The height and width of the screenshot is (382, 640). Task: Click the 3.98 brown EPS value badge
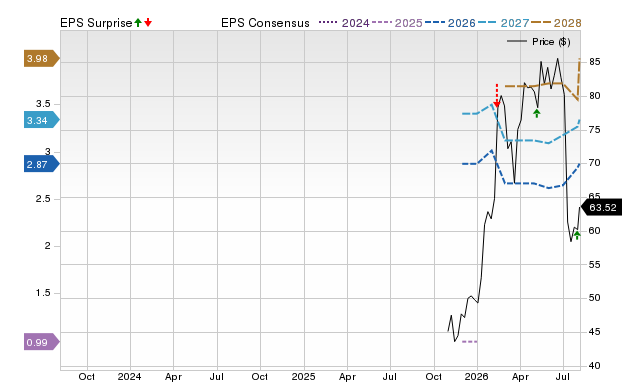42,58
